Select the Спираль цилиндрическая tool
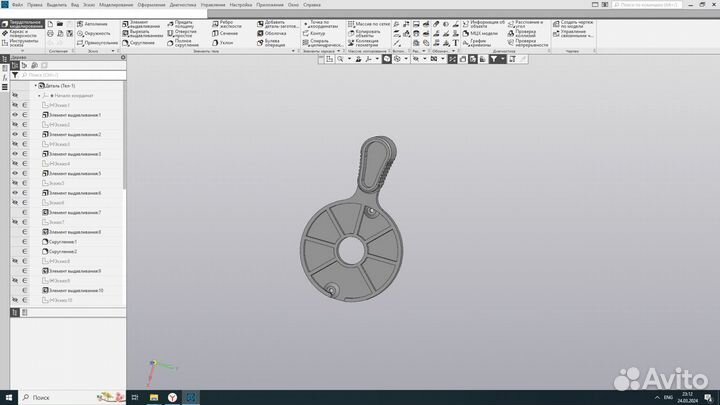 point(323,43)
